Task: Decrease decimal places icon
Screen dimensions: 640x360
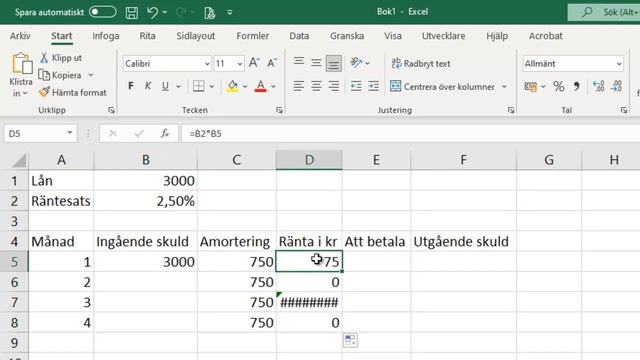Action: click(x=616, y=86)
